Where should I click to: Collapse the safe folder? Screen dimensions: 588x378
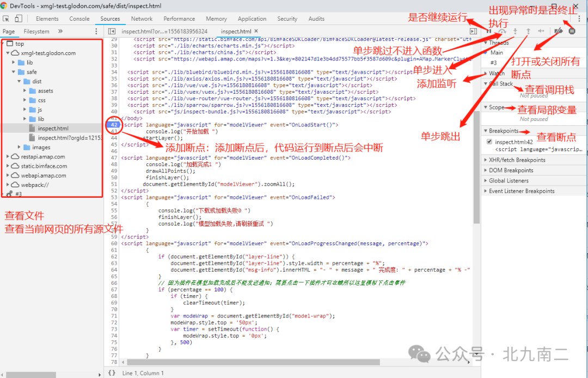(x=14, y=72)
